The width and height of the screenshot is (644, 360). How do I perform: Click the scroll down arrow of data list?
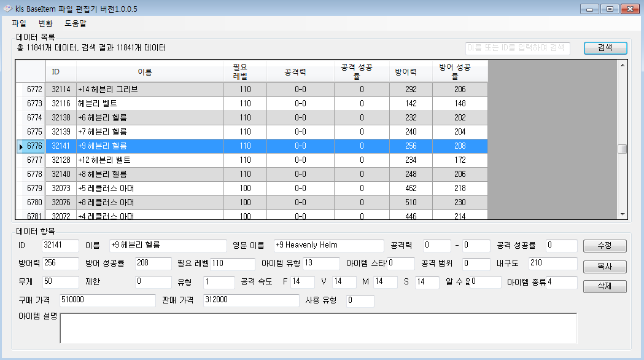623,214
